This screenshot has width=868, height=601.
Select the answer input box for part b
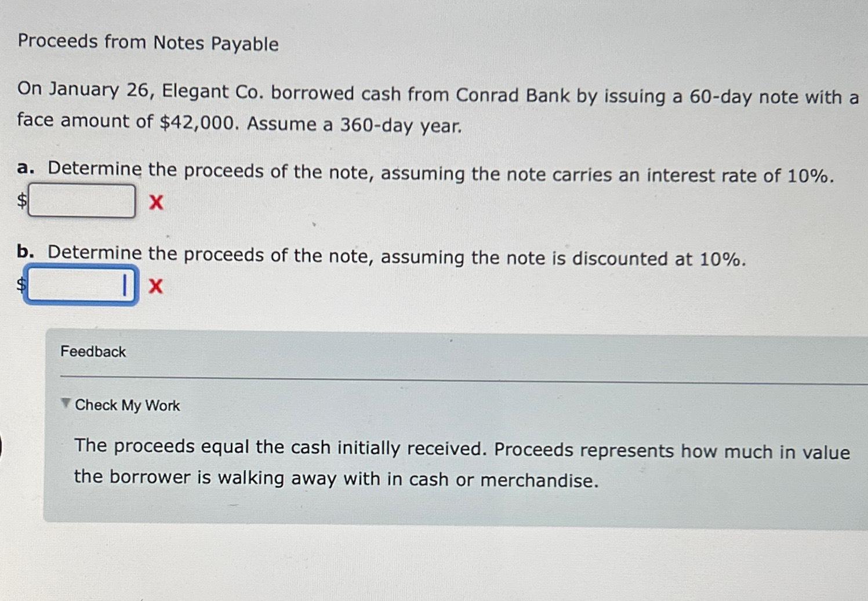pyautogui.click(x=81, y=285)
